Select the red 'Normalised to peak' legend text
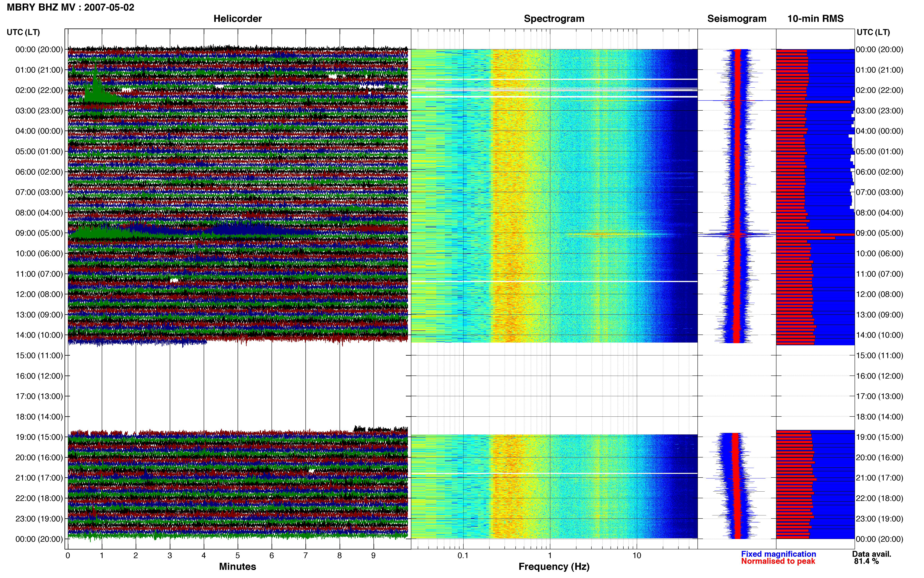924x578 pixels. (778, 561)
